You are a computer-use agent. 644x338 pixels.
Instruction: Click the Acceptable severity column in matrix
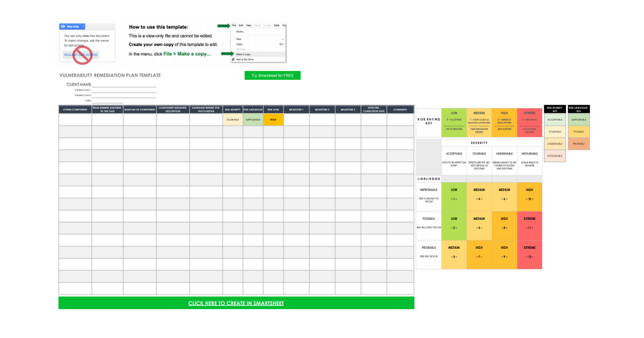tap(454, 160)
